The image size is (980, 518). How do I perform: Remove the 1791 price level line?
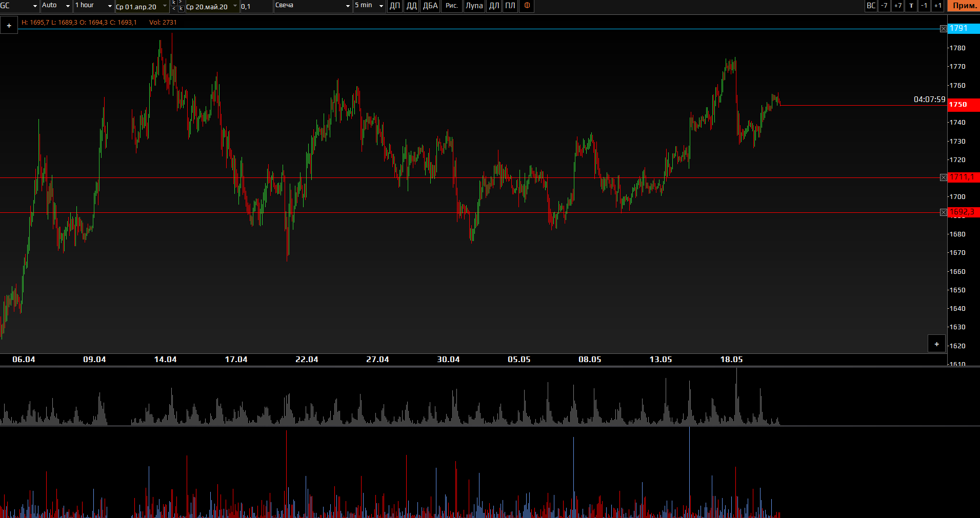click(x=943, y=29)
